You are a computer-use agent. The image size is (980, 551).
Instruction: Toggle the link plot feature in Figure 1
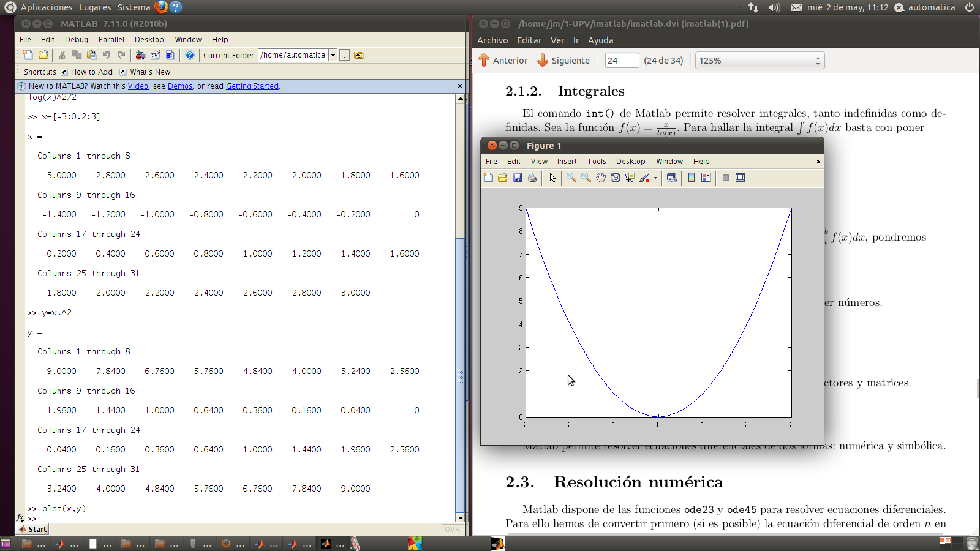click(x=671, y=178)
